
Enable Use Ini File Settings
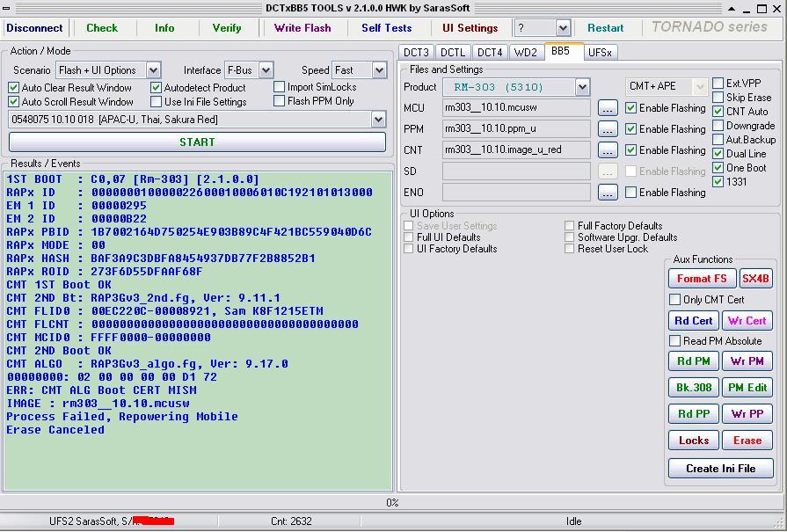pos(157,102)
